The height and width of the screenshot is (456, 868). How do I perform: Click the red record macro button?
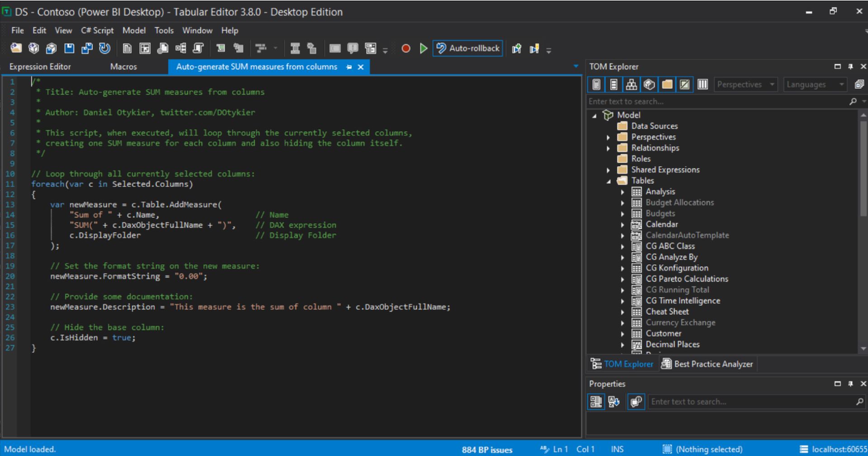click(x=406, y=48)
